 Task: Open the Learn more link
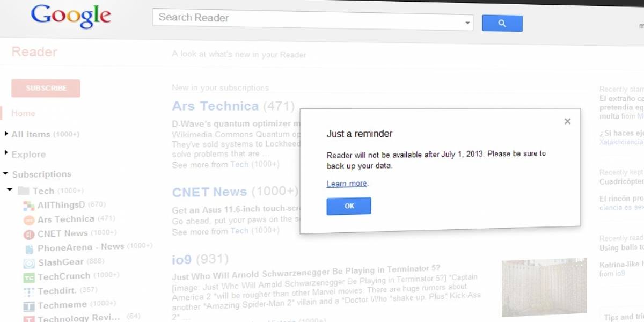click(347, 184)
